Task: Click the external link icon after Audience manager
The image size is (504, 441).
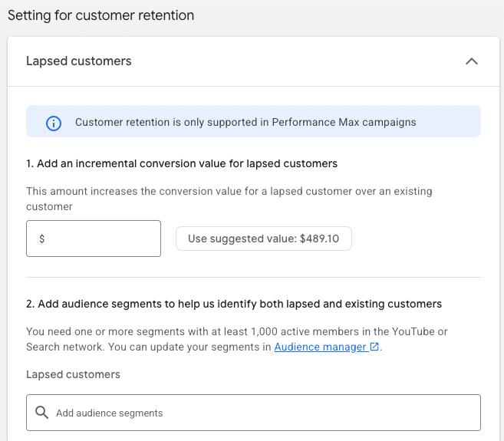Action: coord(374,347)
